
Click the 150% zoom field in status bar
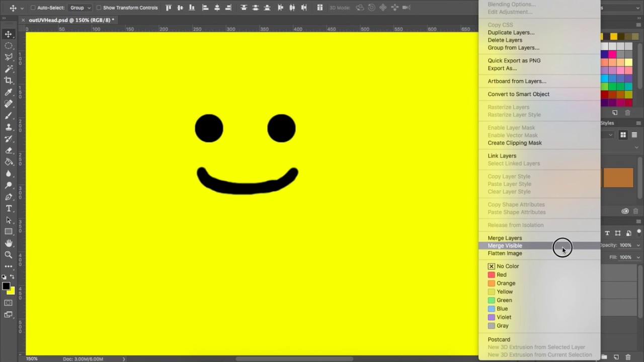tap(32, 359)
